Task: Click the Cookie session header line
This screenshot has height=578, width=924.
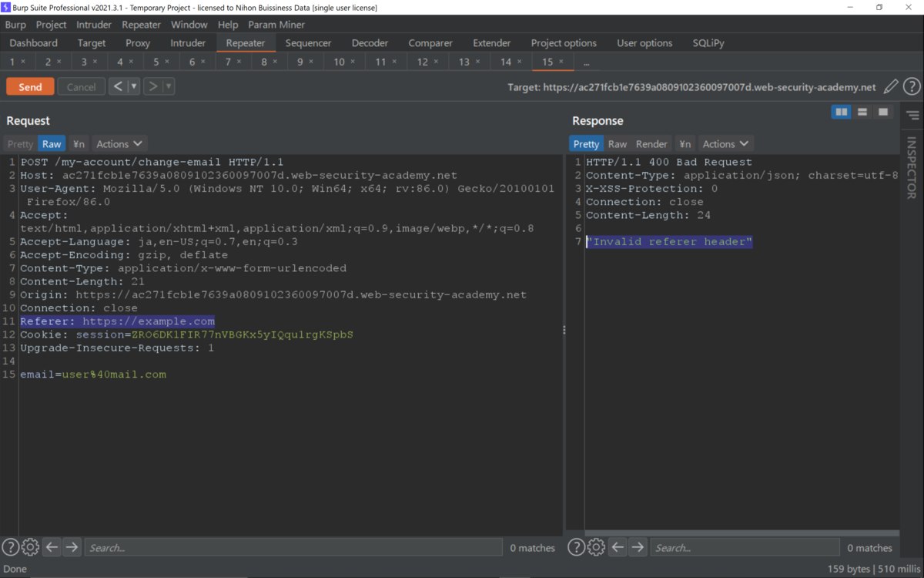Action: pyautogui.click(x=186, y=334)
